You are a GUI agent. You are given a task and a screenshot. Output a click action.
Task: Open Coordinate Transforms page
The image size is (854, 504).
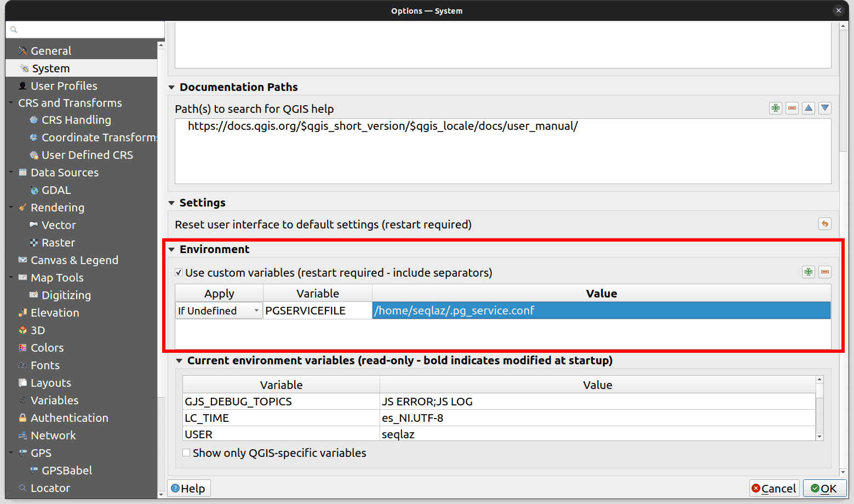(x=99, y=137)
